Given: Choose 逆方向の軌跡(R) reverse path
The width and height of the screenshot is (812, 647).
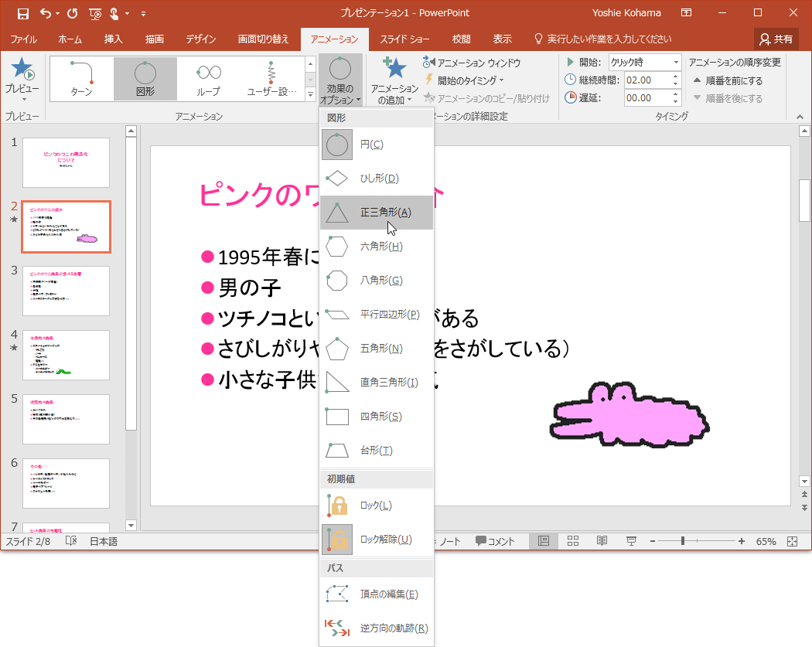Looking at the screenshot, I should pyautogui.click(x=377, y=628).
